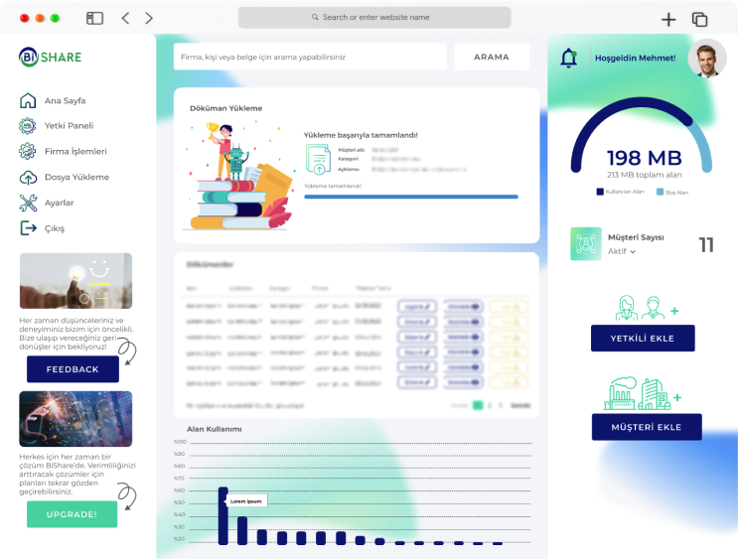Click the tallest bar in Alan Kullanımı chart
Screen dimensions: 738x560
[x=223, y=515]
